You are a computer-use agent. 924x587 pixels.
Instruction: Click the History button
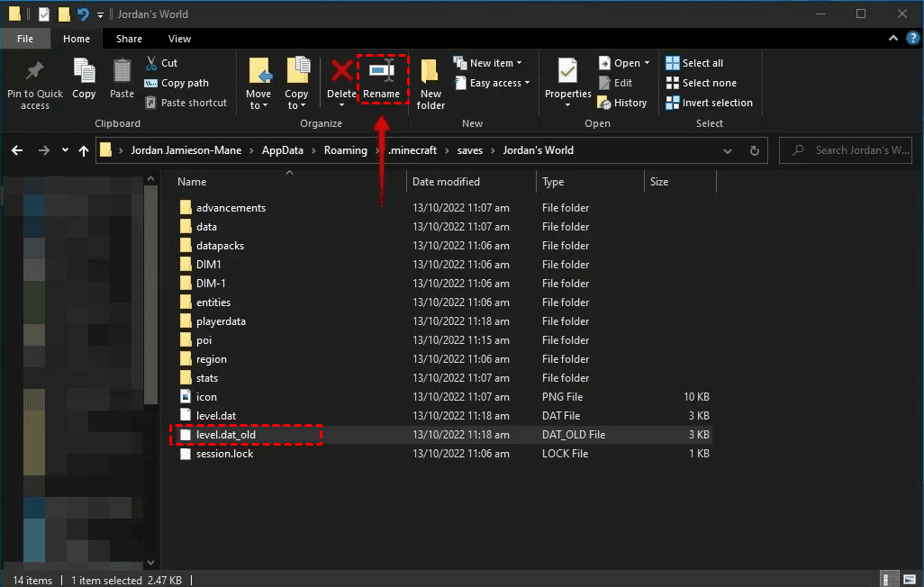622,103
